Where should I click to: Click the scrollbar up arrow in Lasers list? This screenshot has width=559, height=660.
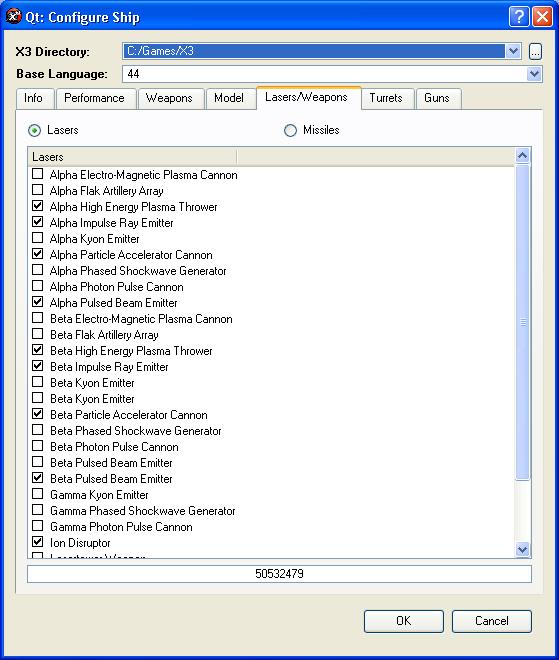(522, 156)
